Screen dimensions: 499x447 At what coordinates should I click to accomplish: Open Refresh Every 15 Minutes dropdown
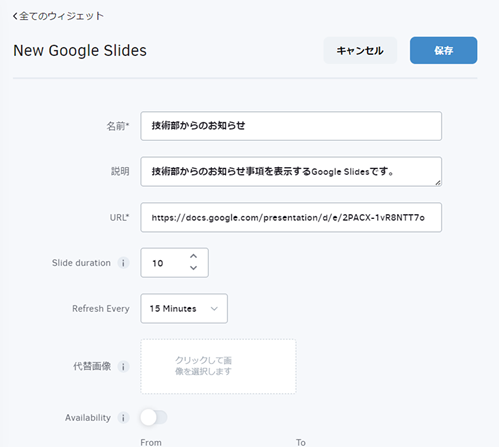[184, 308]
